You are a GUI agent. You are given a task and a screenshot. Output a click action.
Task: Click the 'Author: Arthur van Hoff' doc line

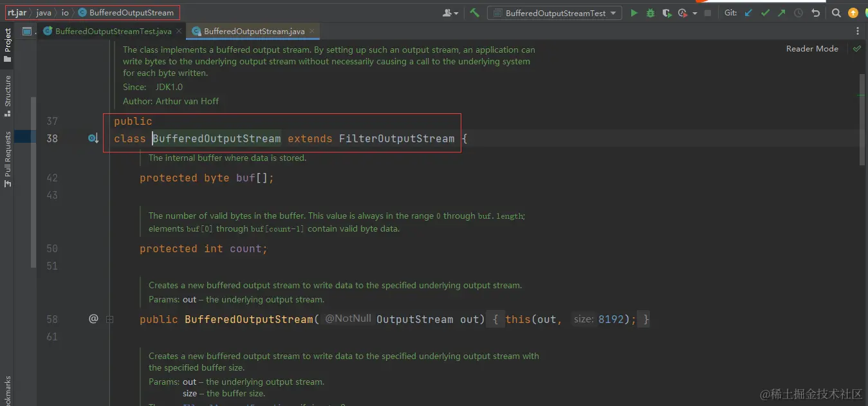pos(171,101)
